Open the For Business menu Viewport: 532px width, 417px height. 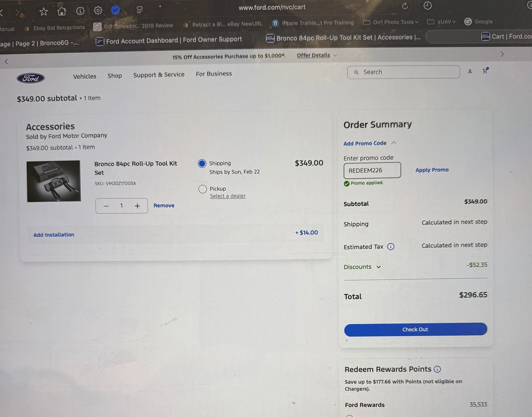point(214,74)
